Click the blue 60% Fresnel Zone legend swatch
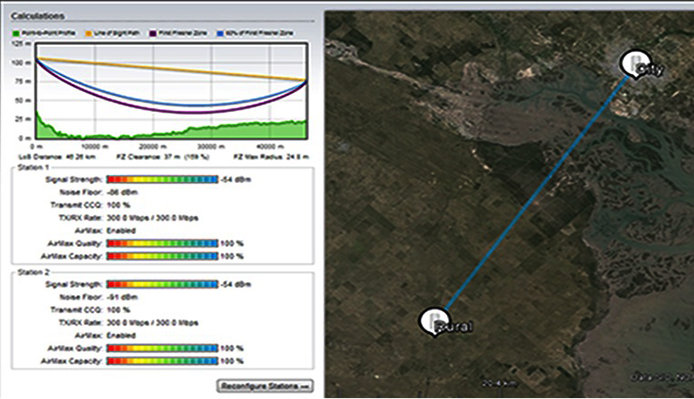This screenshot has height=399, width=694. (220, 33)
